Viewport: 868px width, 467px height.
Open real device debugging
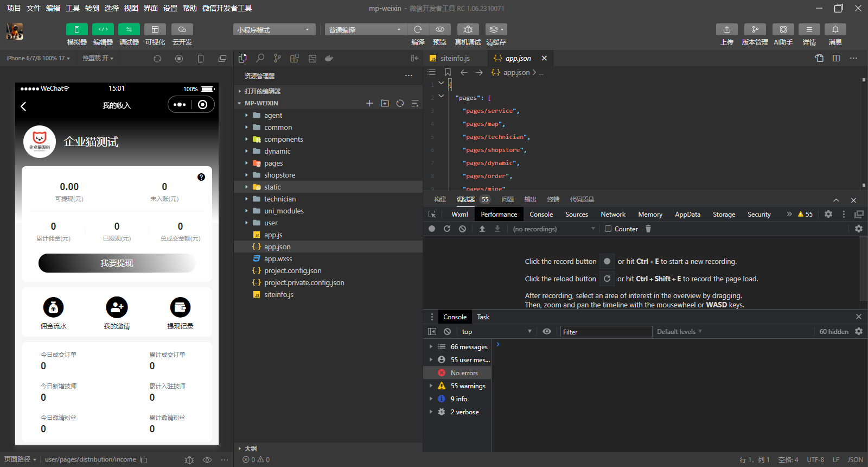coord(468,29)
